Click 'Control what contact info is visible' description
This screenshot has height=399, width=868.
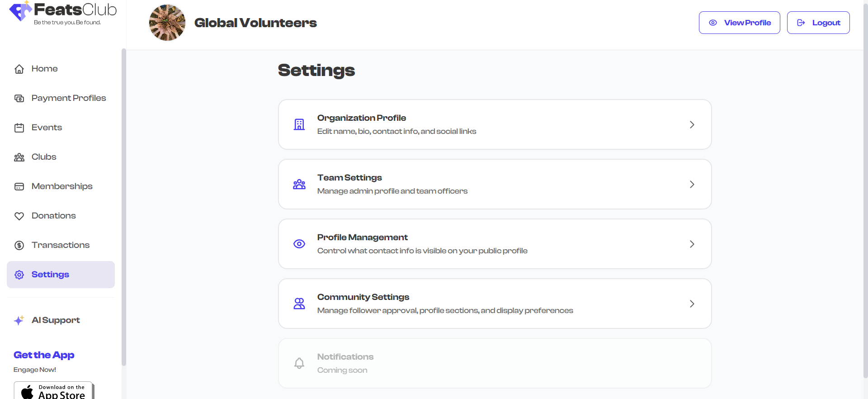tap(422, 251)
